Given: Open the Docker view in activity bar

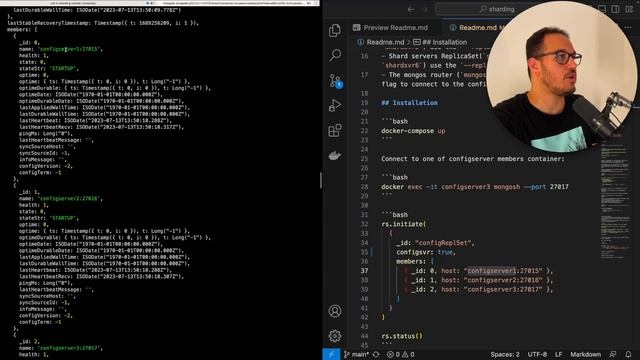Looking at the screenshot, I should (x=335, y=156).
